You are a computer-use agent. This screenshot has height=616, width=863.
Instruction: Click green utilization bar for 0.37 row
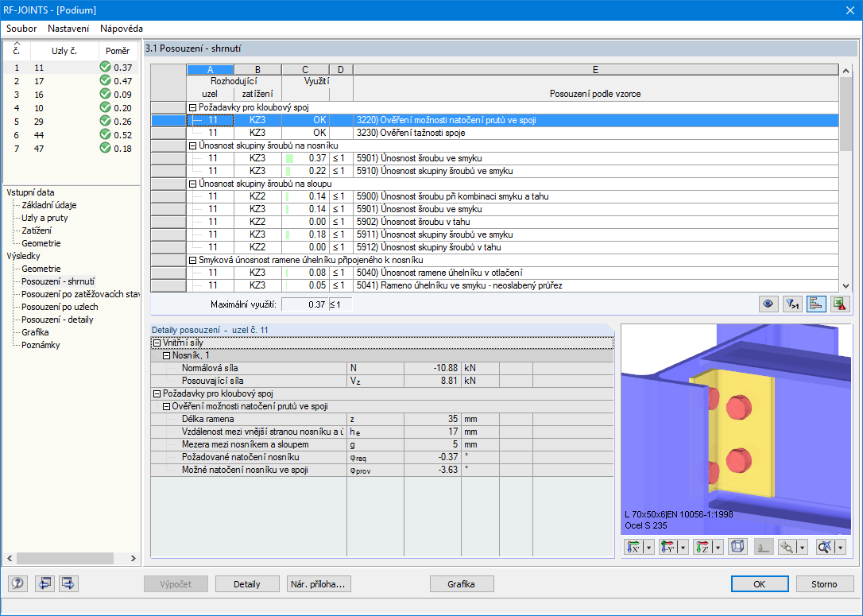(289, 158)
